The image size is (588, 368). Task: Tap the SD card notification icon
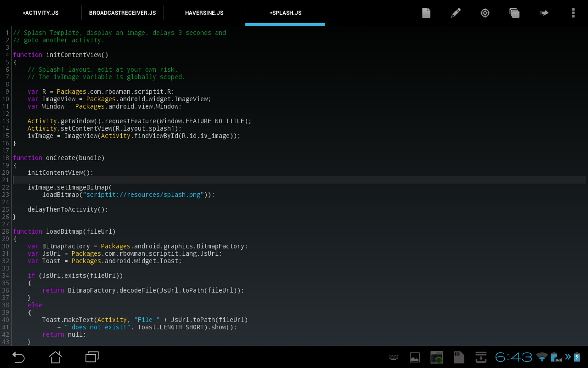[458, 357]
